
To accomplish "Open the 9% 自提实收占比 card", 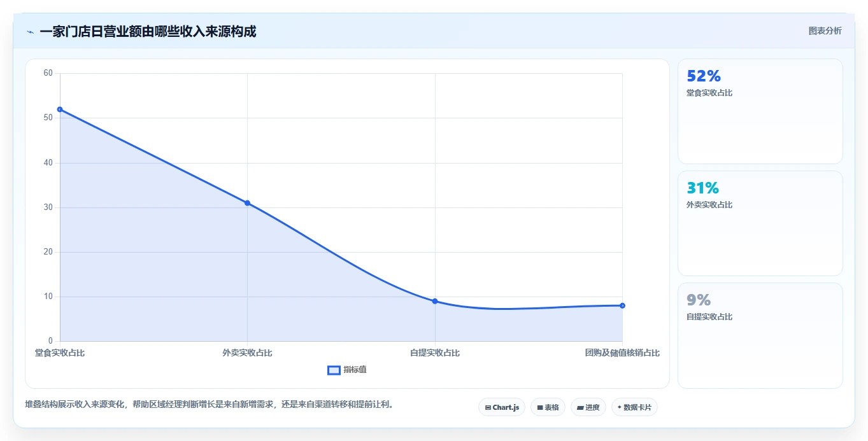I will coord(760,335).
